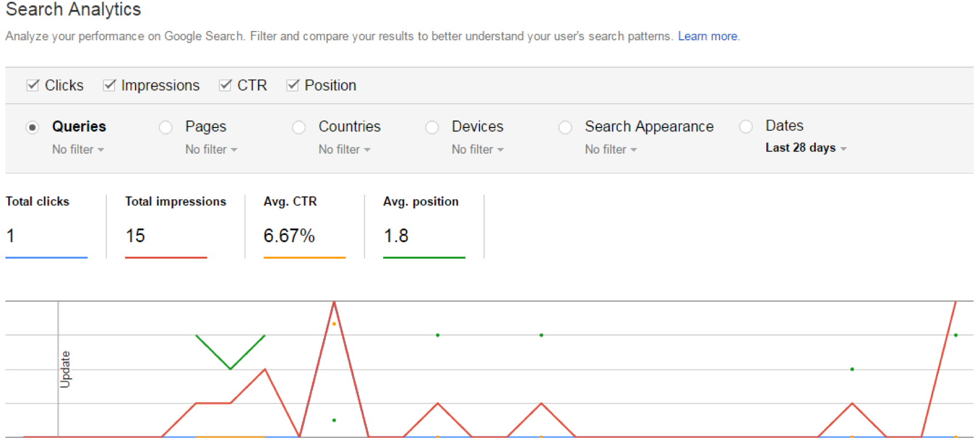980x446 pixels.
Task: Open the Last 28 days date dropdown
Action: click(805, 148)
